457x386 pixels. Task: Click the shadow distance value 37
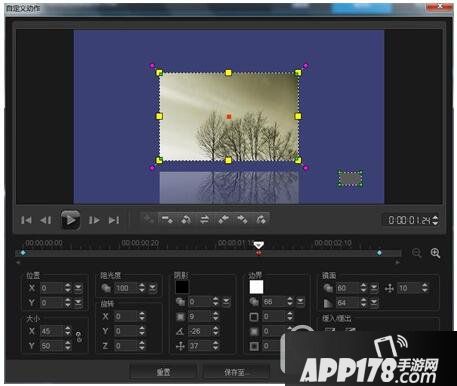pos(200,346)
